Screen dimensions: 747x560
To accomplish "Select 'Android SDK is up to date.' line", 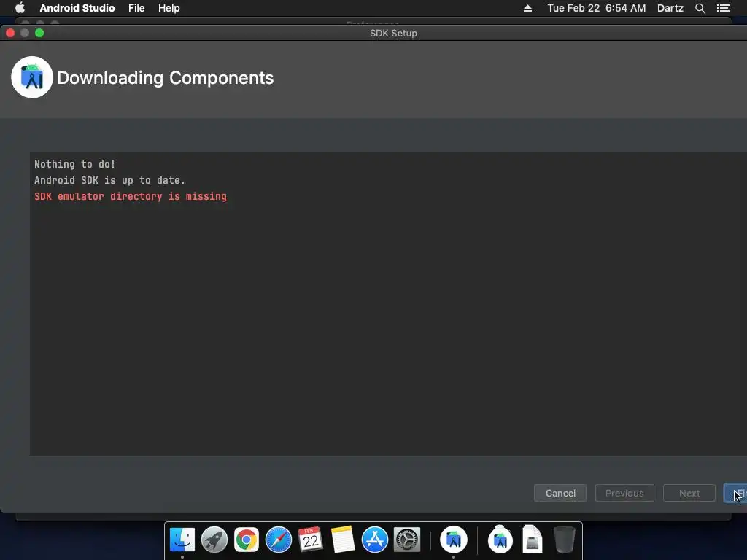I will 109,181.
